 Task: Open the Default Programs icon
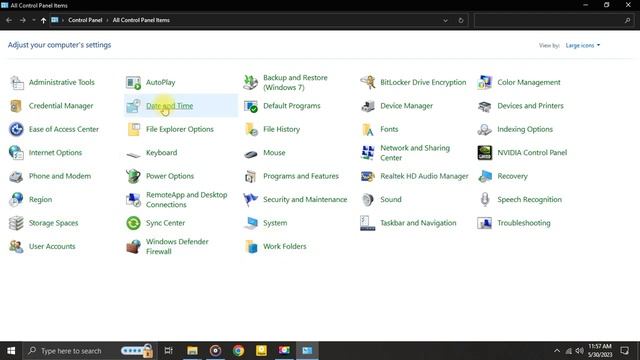251,106
